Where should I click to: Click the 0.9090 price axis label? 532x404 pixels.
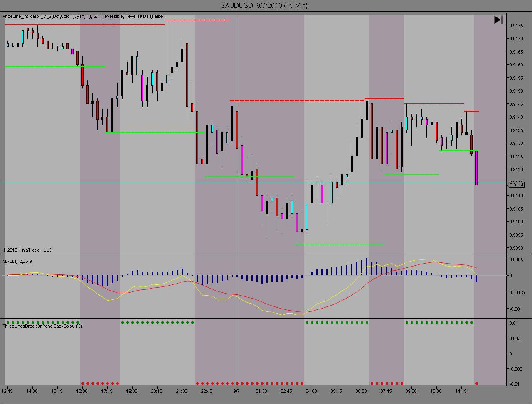[517, 248]
